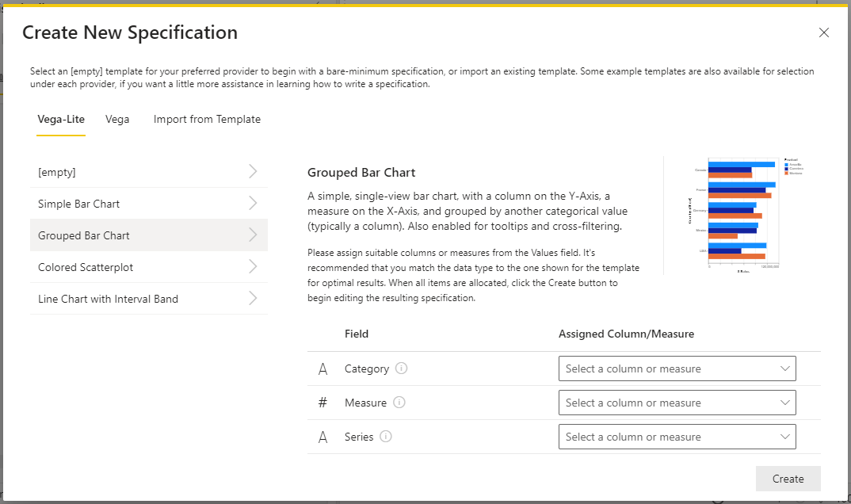This screenshot has width=851, height=504.
Task: Click the Grouped Bar Chart heading
Action: tap(361, 173)
